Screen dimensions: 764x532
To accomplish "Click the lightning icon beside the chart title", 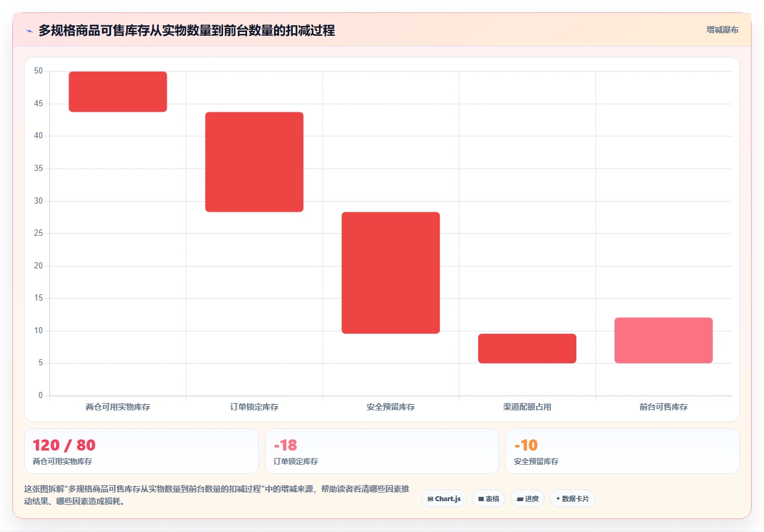I will click(30, 30).
